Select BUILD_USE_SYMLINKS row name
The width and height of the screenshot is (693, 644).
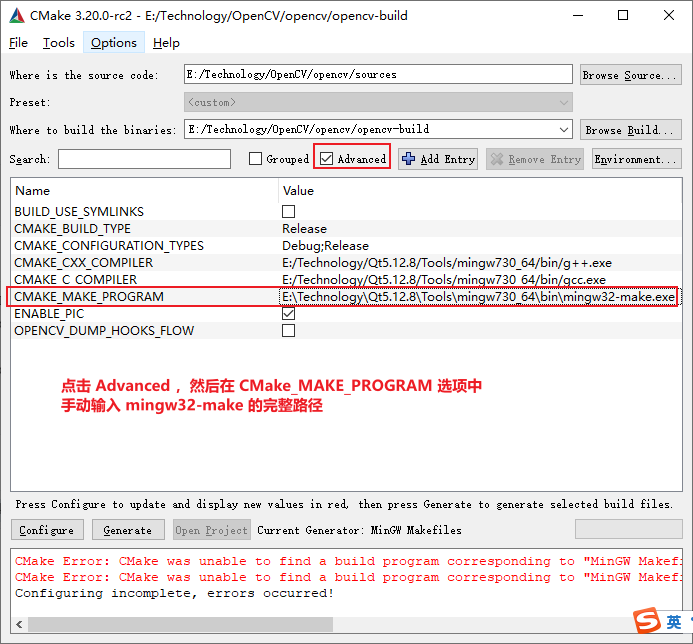tap(79, 212)
